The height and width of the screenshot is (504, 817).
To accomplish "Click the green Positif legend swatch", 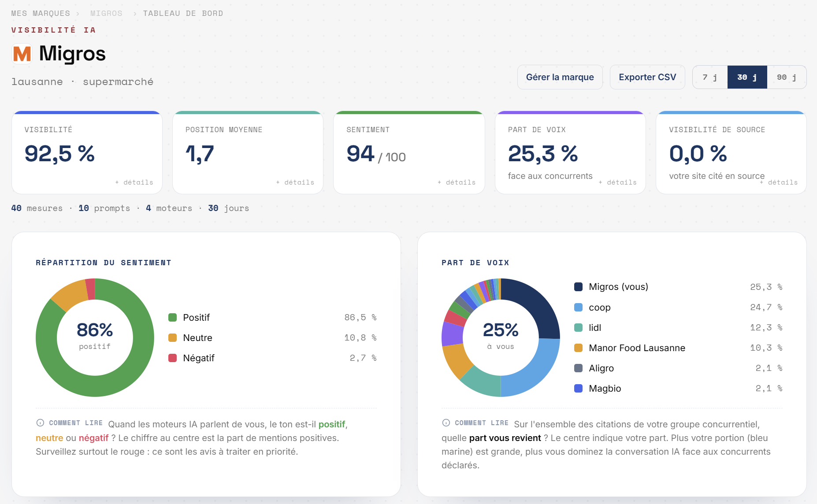I will point(173,318).
